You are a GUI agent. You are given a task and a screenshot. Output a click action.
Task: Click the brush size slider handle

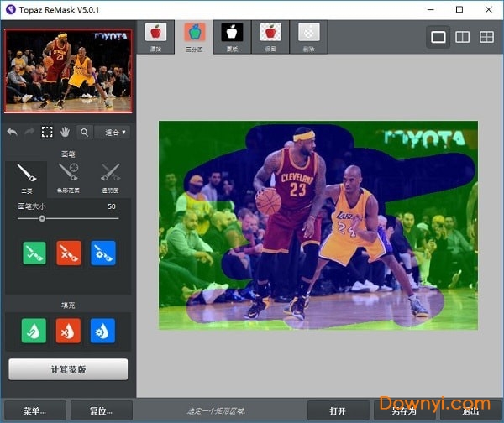point(42,218)
